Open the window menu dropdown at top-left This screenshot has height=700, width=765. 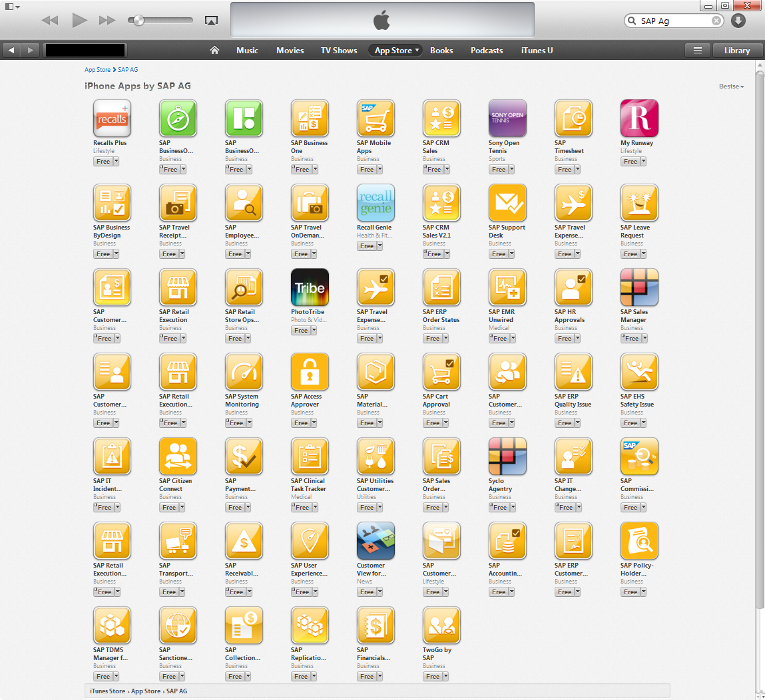[12, 7]
